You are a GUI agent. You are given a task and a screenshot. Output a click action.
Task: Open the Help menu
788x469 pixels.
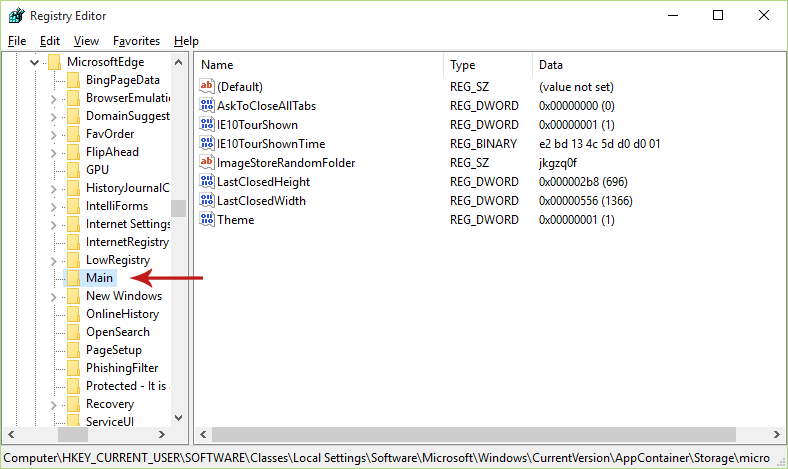coord(186,41)
